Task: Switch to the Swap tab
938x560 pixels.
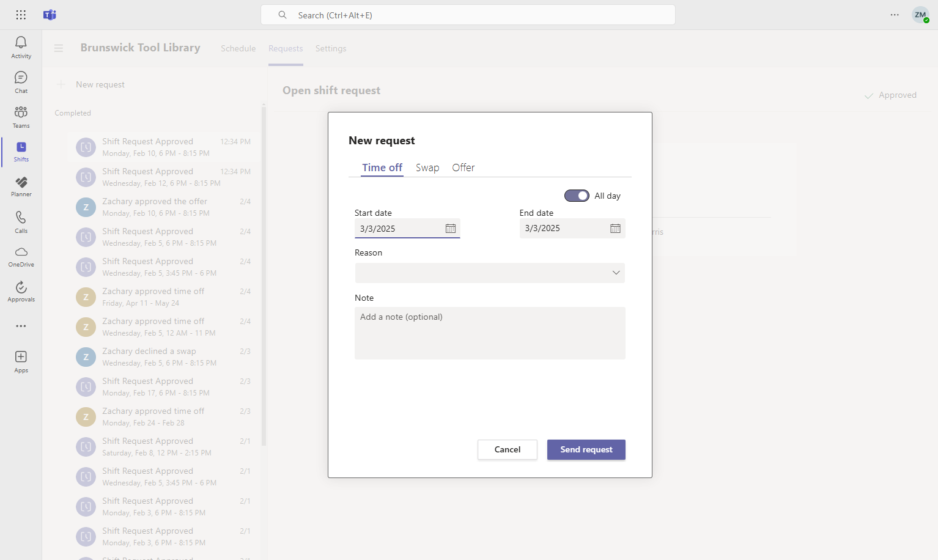Action: click(x=427, y=168)
